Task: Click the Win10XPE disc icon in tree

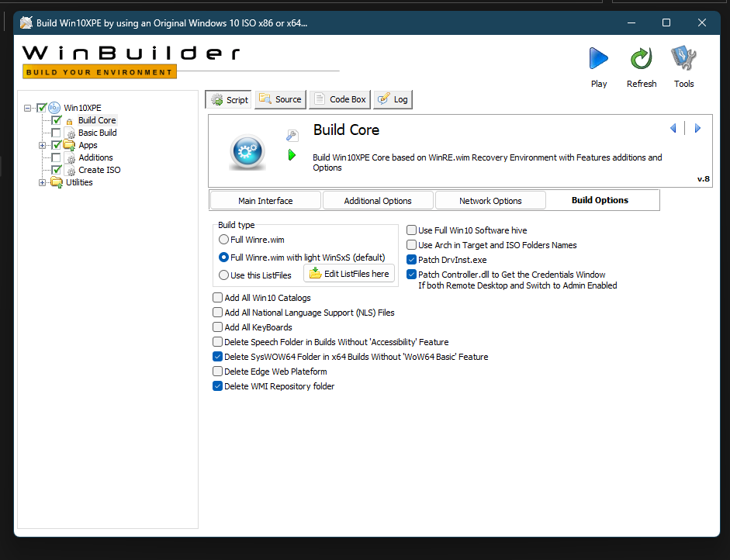Action: [x=54, y=108]
